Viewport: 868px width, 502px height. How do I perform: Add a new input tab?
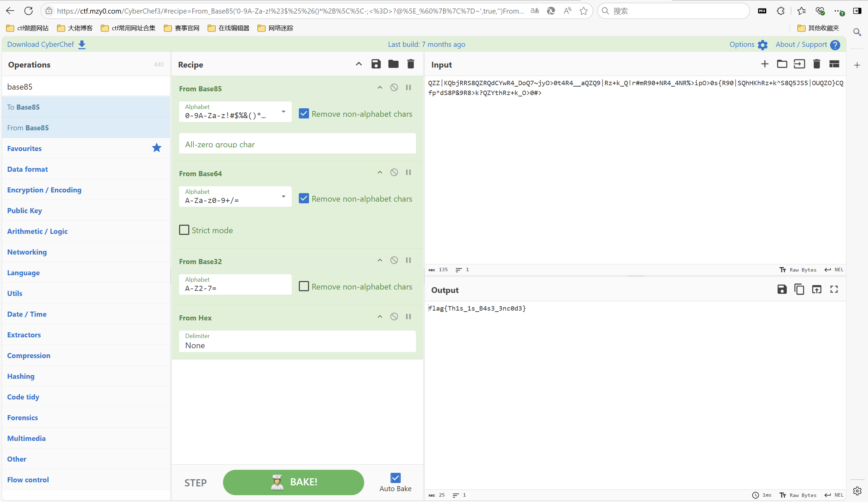pyautogui.click(x=765, y=64)
